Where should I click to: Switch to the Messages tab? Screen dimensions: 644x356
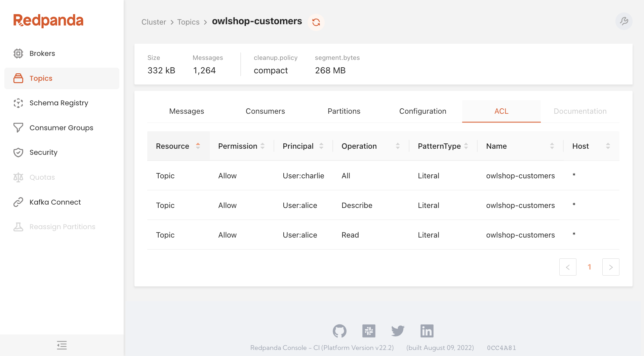coord(187,111)
